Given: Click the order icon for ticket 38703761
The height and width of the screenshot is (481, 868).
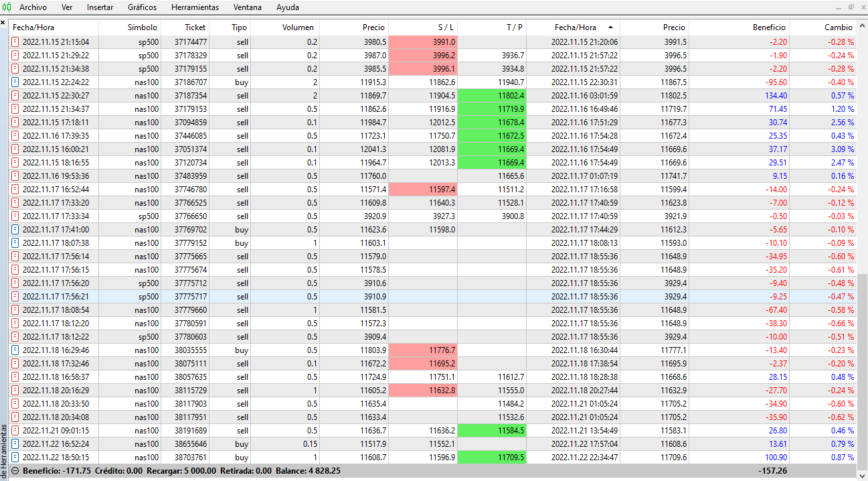Looking at the screenshot, I should 15,458.
